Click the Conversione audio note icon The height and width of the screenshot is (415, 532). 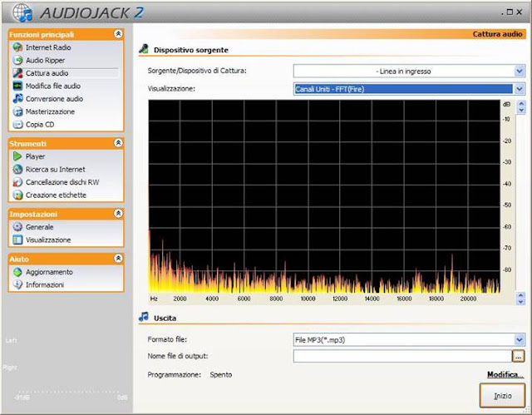click(17, 99)
